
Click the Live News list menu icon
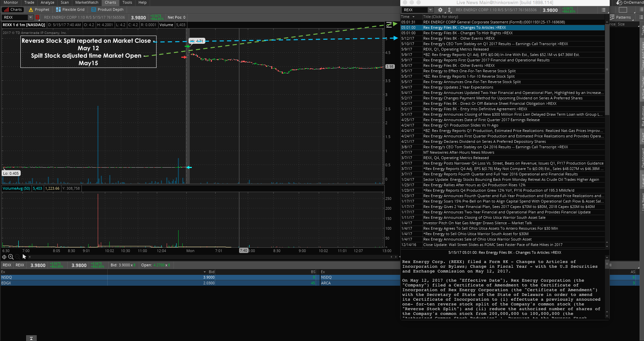(x=603, y=10)
